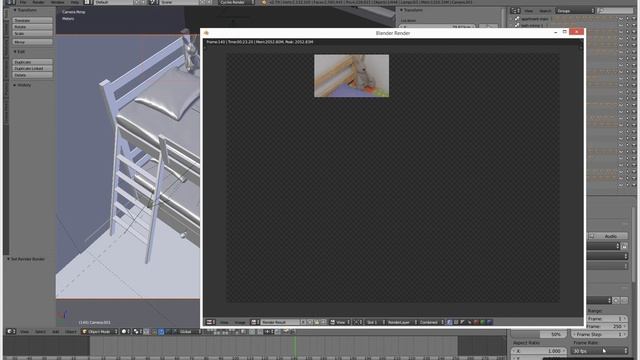Open the outliner display mode dropdown

[x=574, y=11]
